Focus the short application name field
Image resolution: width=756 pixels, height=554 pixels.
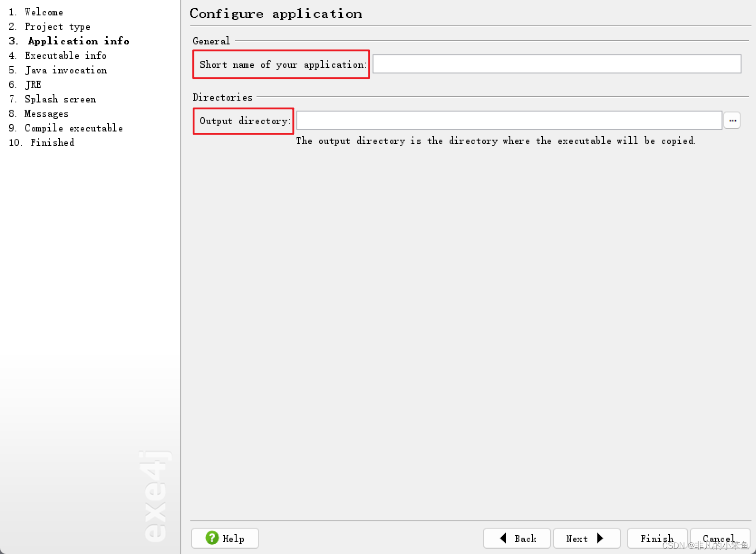[x=557, y=64]
